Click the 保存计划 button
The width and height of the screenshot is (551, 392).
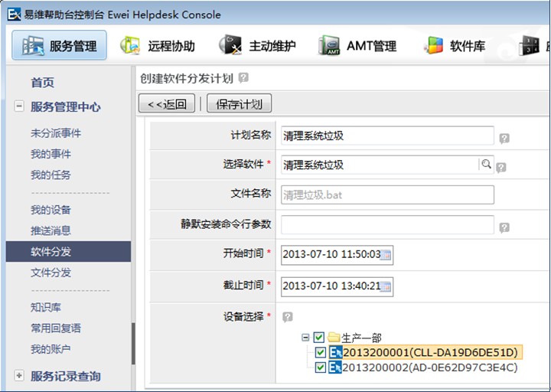pyautogui.click(x=239, y=104)
